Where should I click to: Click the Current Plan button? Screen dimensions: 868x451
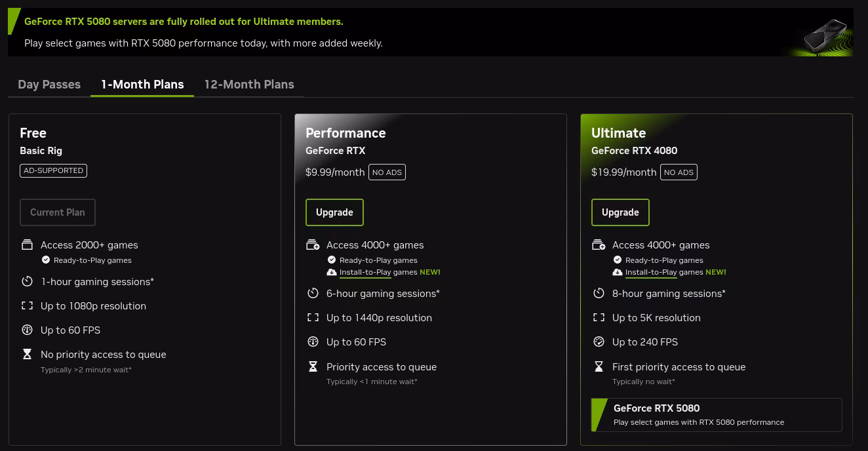click(x=57, y=212)
